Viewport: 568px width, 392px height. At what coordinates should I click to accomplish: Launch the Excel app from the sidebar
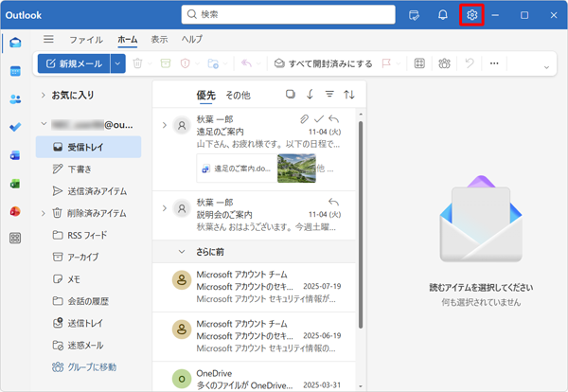tap(15, 183)
